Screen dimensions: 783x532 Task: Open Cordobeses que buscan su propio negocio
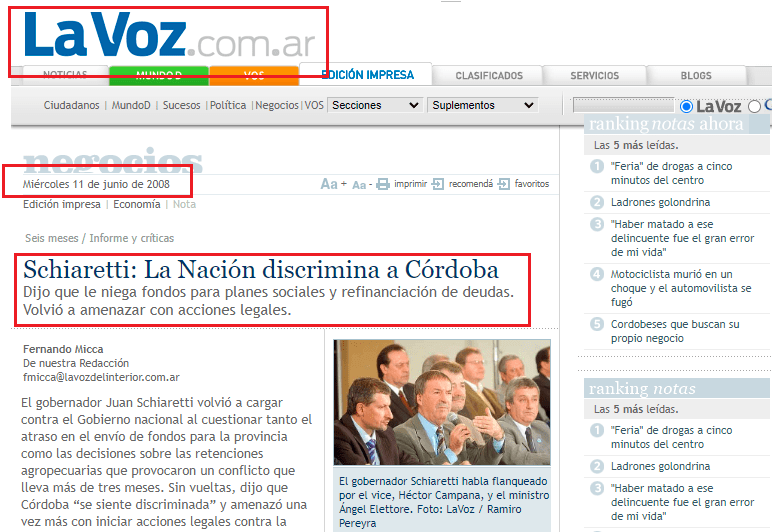[675, 331]
